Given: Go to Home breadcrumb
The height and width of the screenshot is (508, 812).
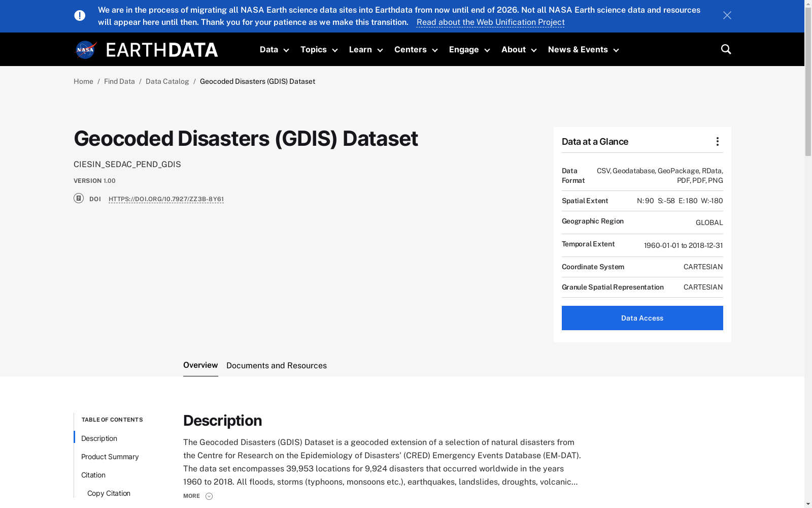Looking at the screenshot, I should pos(83,81).
